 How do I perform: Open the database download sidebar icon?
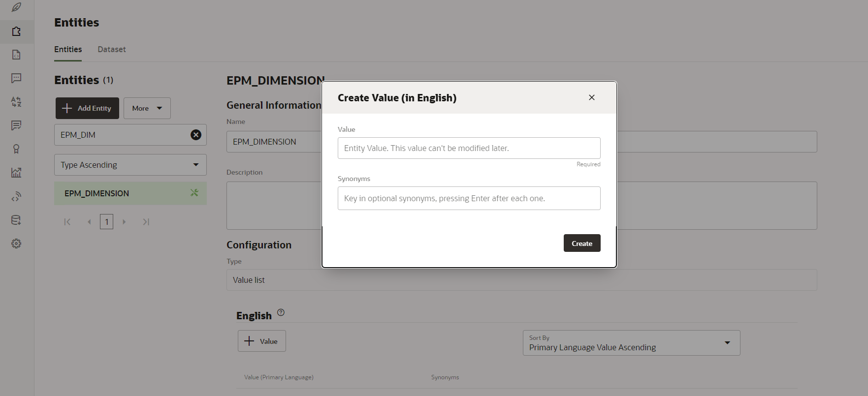pyautogui.click(x=16, y=220)
